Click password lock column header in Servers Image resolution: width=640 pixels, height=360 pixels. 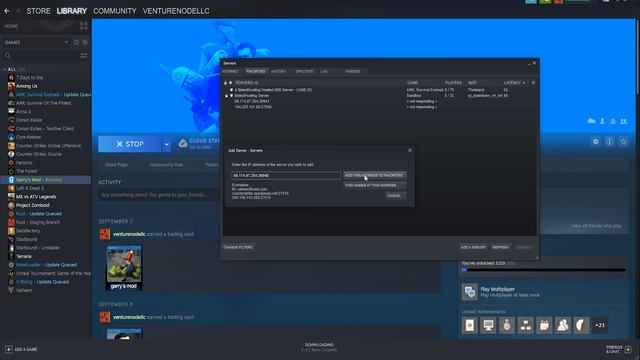[225, 82]
